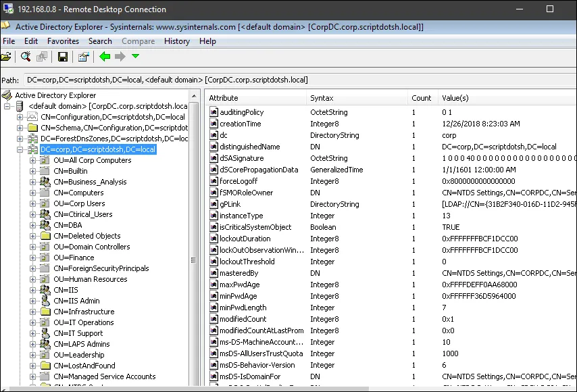This screenshot has width=577, height=392.
Task: Open the File menu
Action: (x=9, y=41)
